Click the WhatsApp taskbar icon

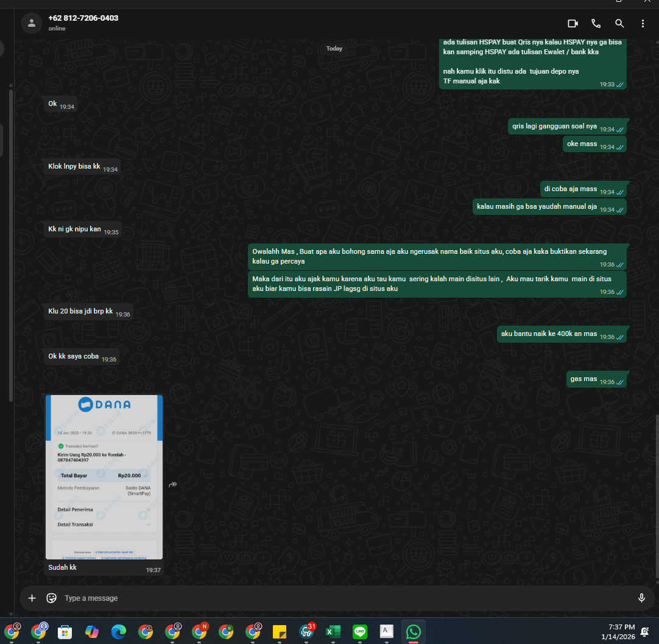(414, 631)
